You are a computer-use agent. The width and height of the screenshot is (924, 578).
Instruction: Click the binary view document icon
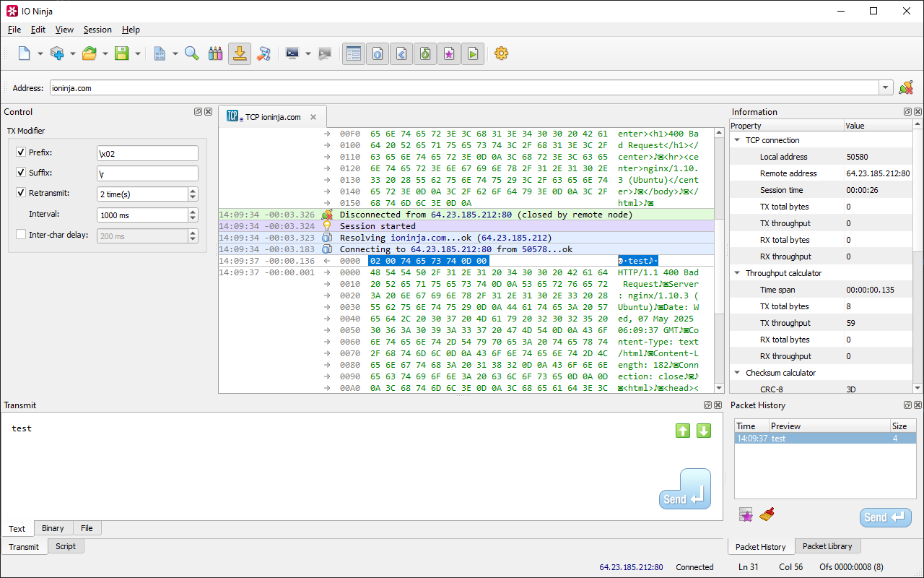coord(160,53)
